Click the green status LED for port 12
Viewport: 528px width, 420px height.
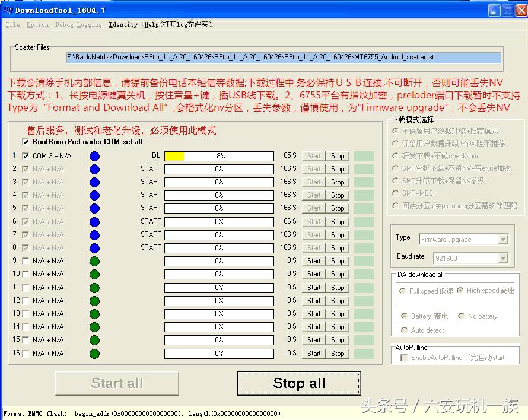click(x=94, y=300)
